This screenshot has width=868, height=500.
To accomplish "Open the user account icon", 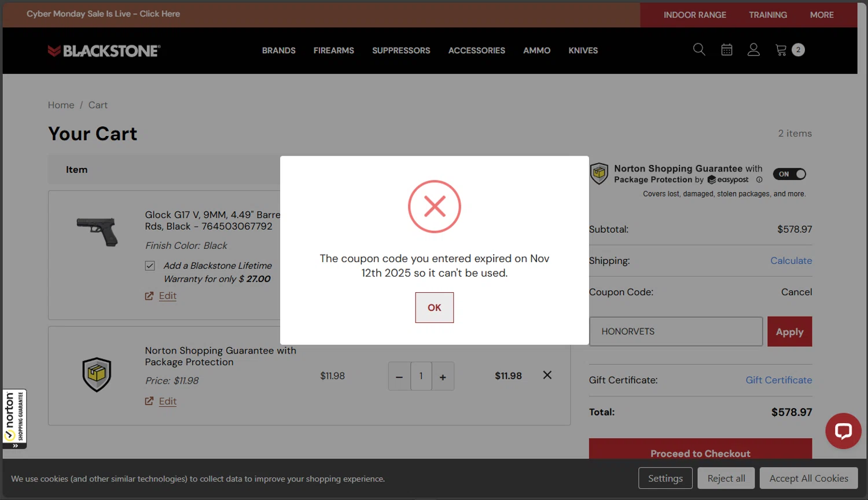I will tap(753, 50).
